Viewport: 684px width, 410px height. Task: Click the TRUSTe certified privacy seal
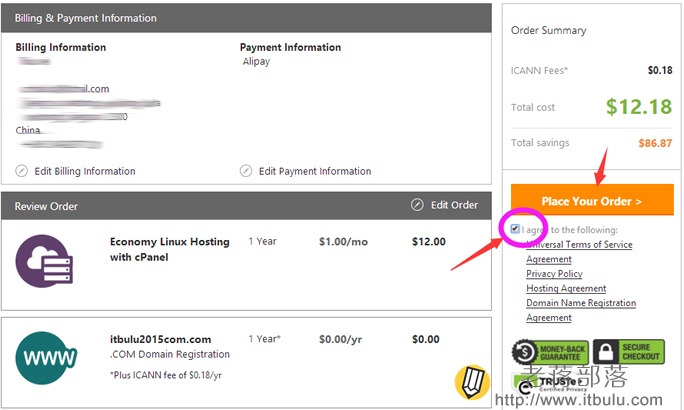point(550,383)
